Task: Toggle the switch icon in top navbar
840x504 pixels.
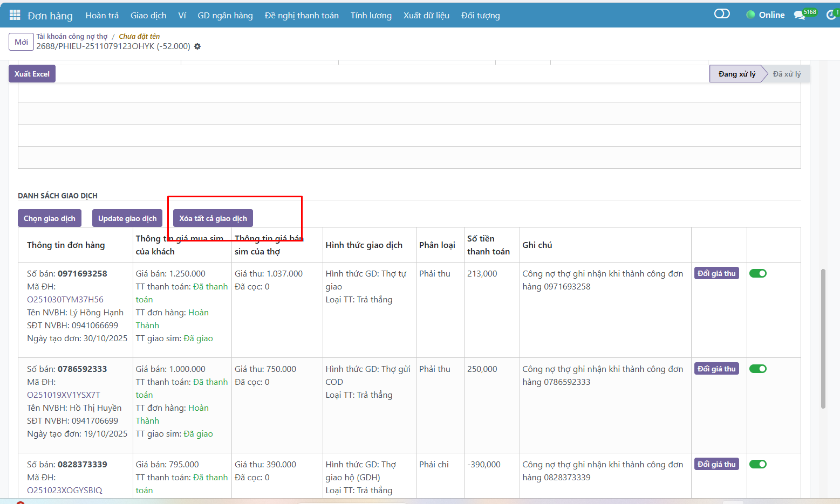Action: 721,14
